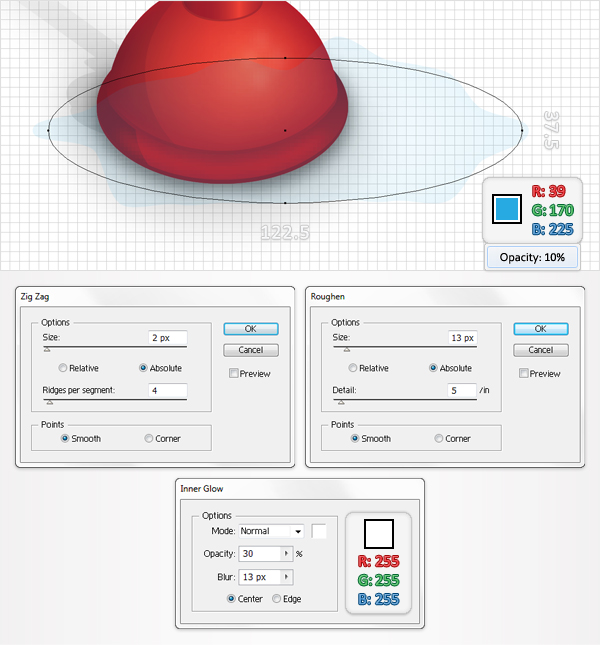Choose Corner points in Roughen
Image resolution: width=600 pixels, height=645 pixels.
[439, 439]
